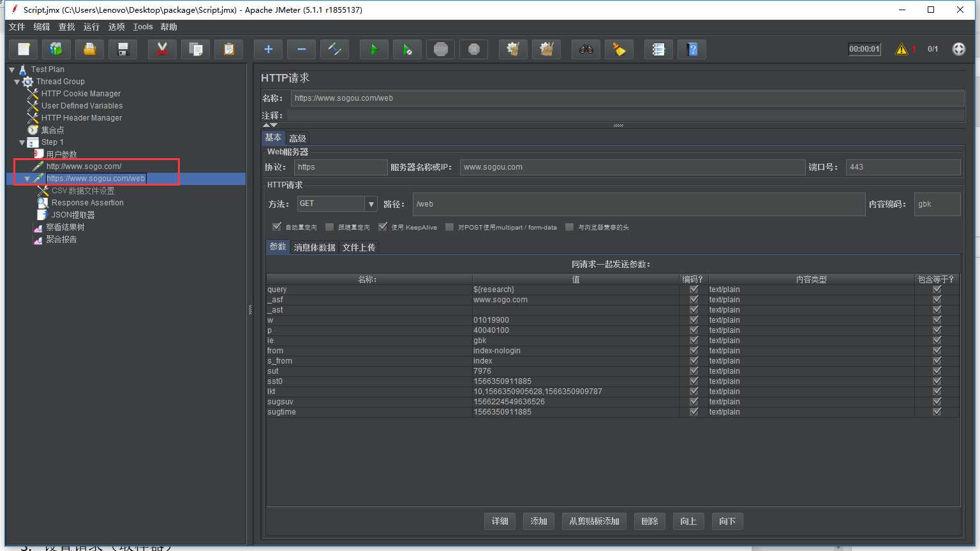
Task: Click the ${research} value cell
Action: tap(576, 290)
